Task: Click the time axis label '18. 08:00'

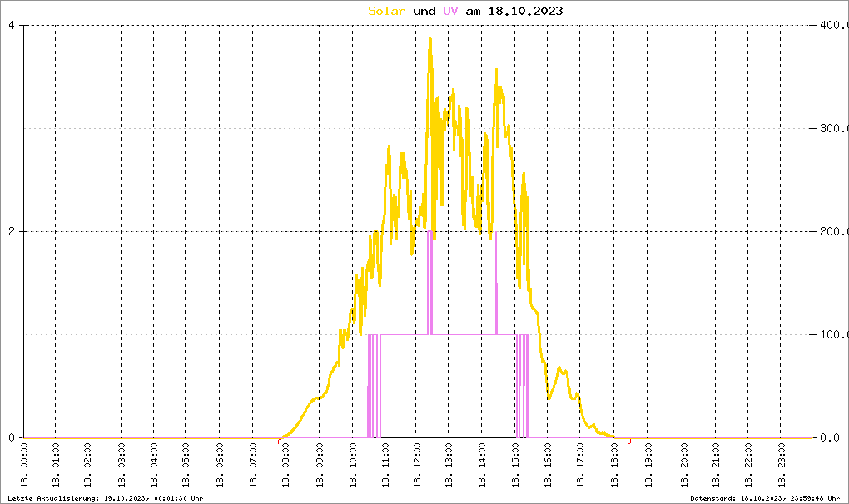Action: 285,465
